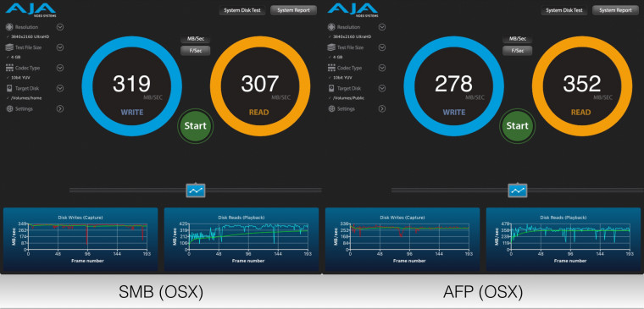Click Test File Size icon in AFP window

pyautogui.click(x=331, y=47)
